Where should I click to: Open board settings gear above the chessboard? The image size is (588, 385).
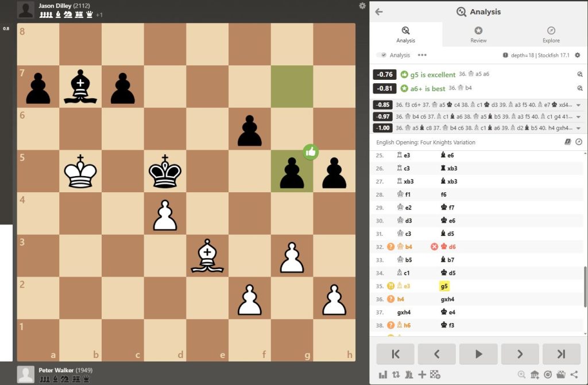(362, 6)
